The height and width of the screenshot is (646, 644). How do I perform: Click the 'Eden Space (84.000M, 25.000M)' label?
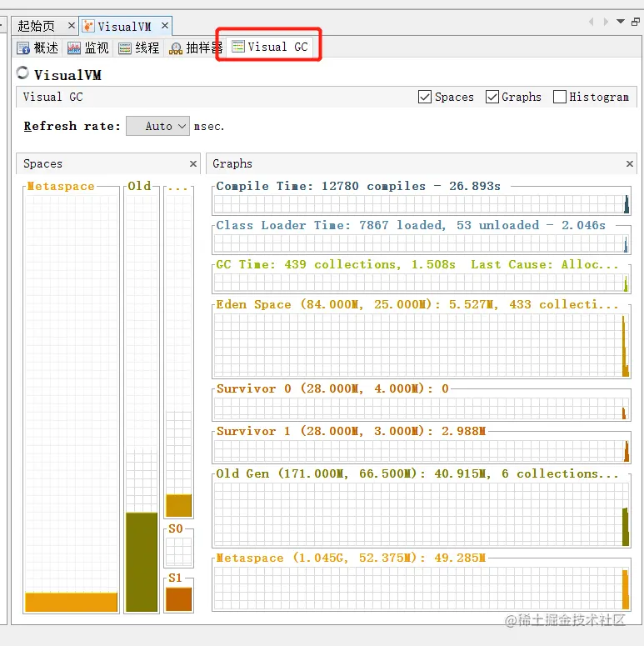tap(417, 304)
